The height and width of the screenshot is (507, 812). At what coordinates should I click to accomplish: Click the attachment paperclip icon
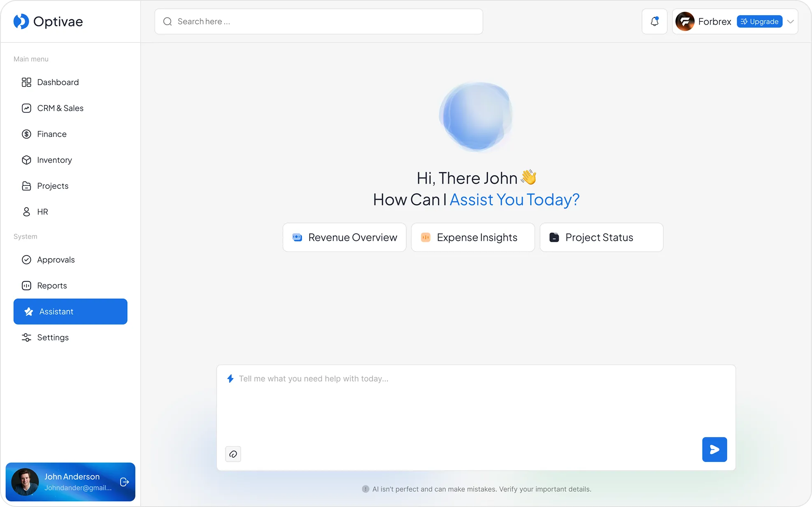coord(233,454)
